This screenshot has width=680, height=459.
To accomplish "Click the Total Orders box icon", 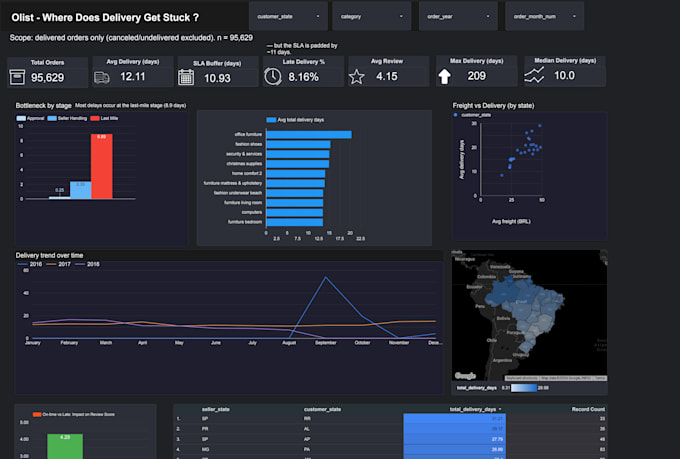I will point(17,77).
